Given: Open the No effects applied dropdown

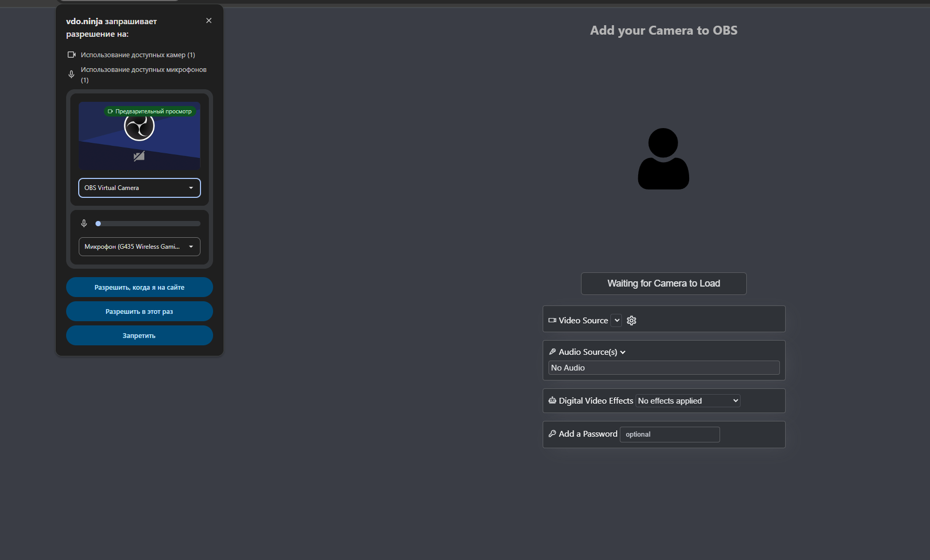Looking at the screenshot, I should [688, 401].
